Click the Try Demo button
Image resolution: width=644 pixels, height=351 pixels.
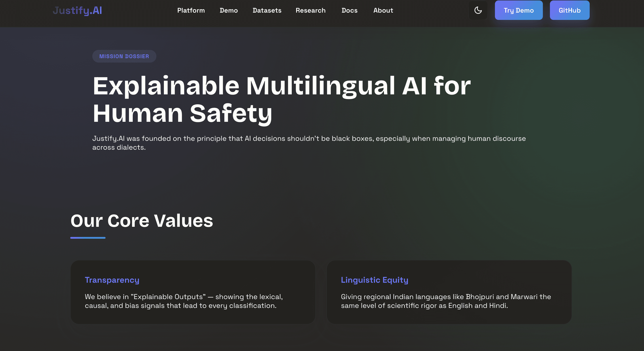(x=519, y=10)
